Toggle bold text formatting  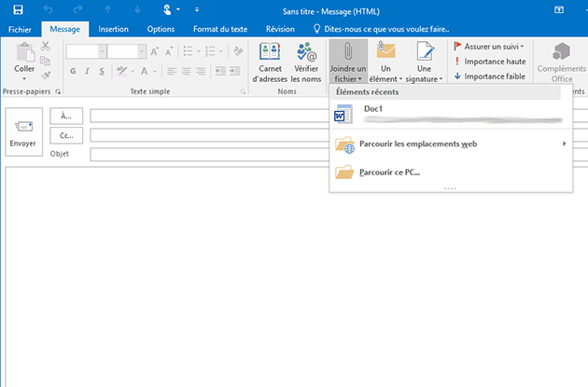click(73, 71)
